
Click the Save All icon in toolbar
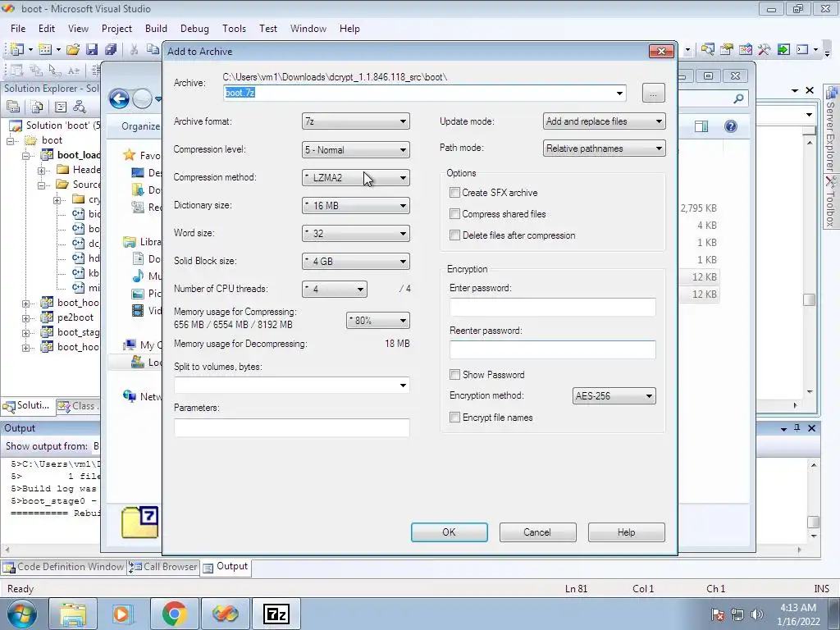coord(111,49)
